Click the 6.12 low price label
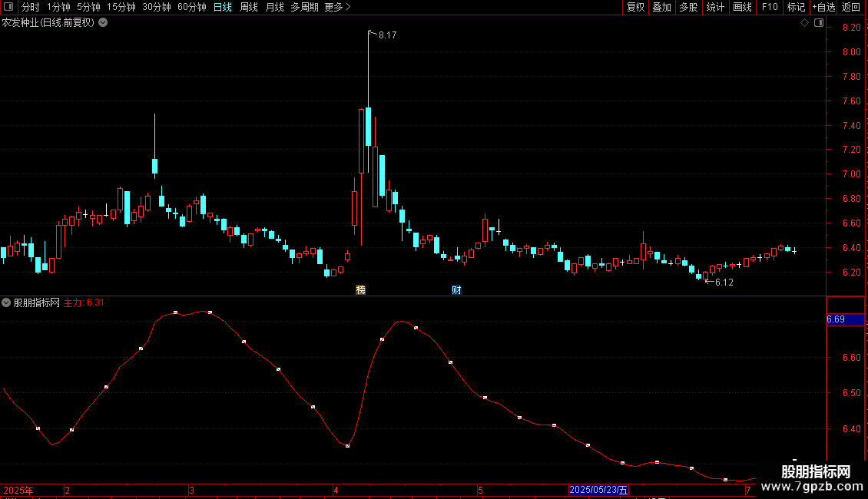The width and height of the screenshot is (868, 499). tap(724, 283)
